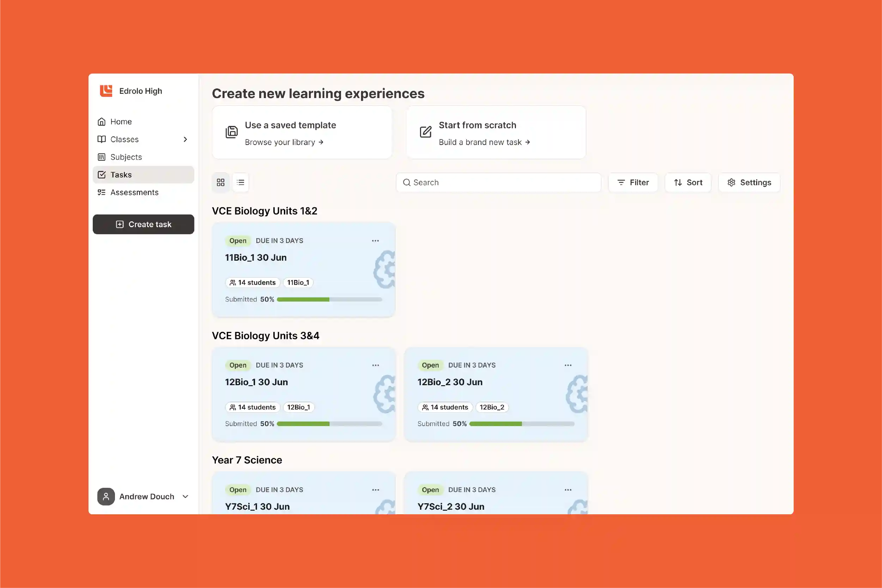Screen dimensions: 882x588
Task: Click Build a brand new task link
Action: coord(484,142)
